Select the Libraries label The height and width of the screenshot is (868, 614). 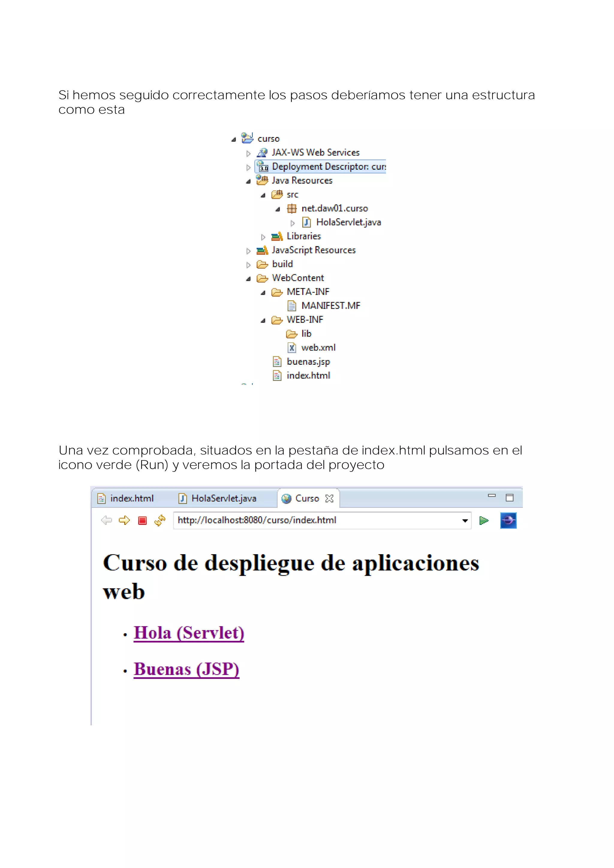coord(304,236)
